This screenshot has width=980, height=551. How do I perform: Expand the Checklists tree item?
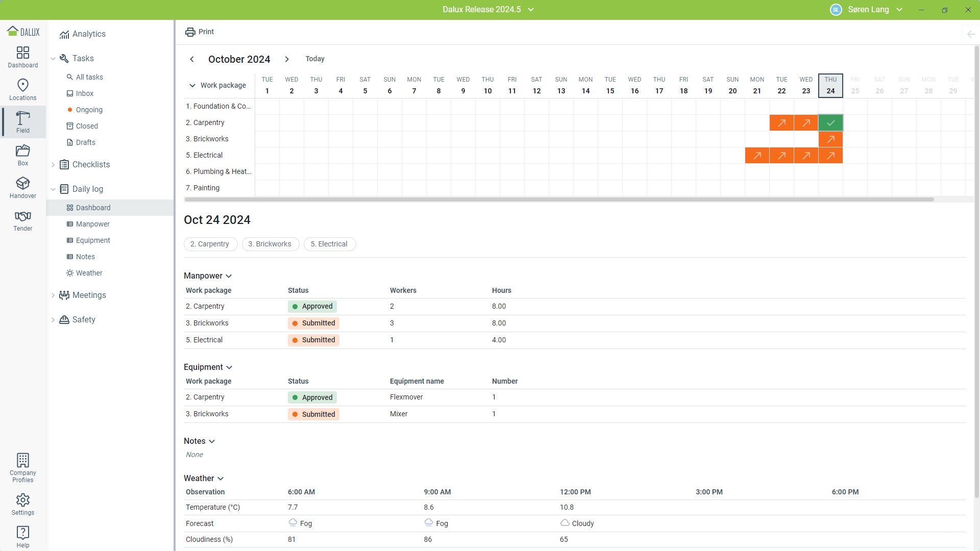point(53,164)
